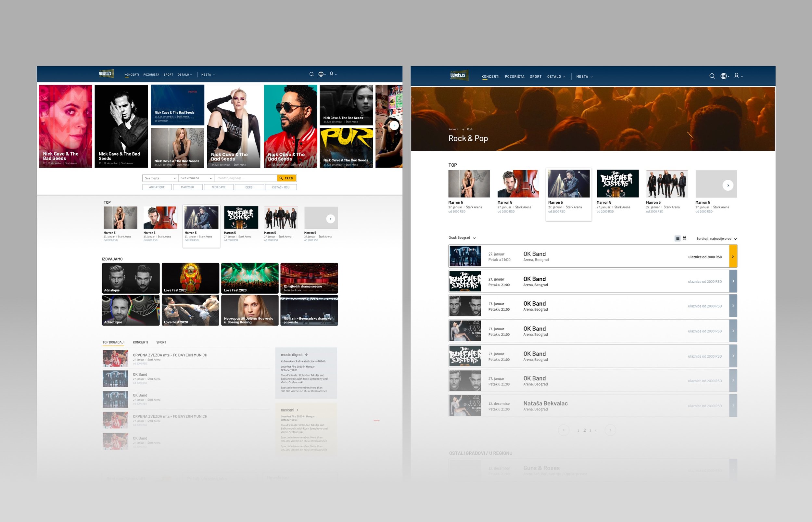This screenshot has width=812, height=522.
Task: Select POZORIŠTA in right page header menu
Action: 514,77
